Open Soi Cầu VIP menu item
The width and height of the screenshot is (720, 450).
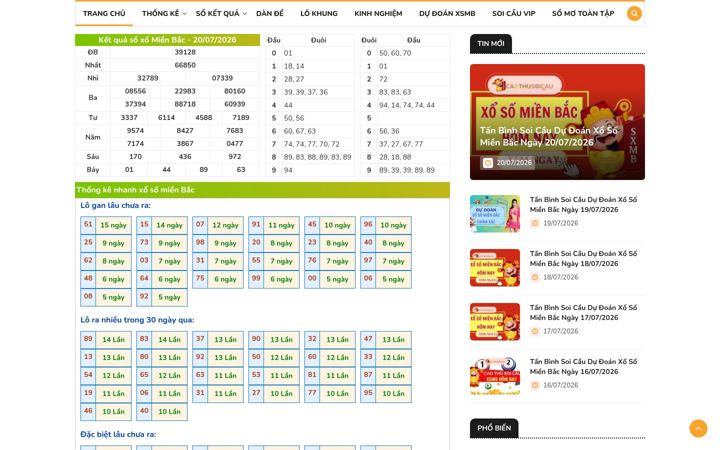pos(513,13)
